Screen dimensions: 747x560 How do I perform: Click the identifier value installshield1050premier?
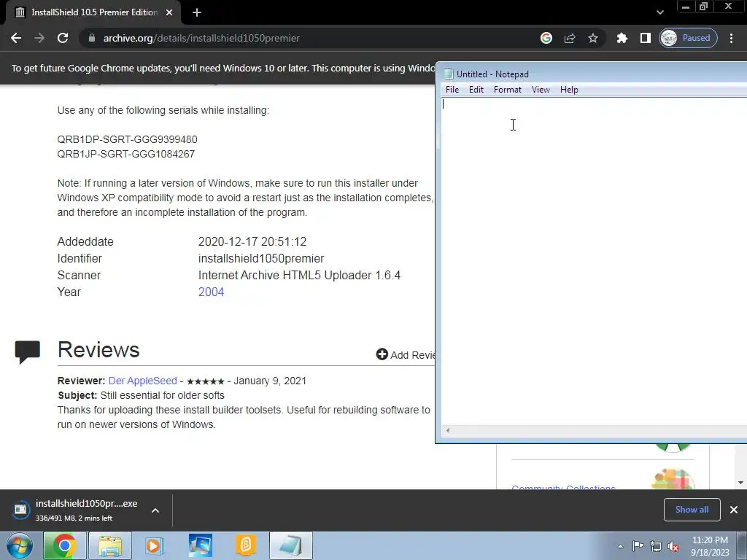(x=261, y=259)
